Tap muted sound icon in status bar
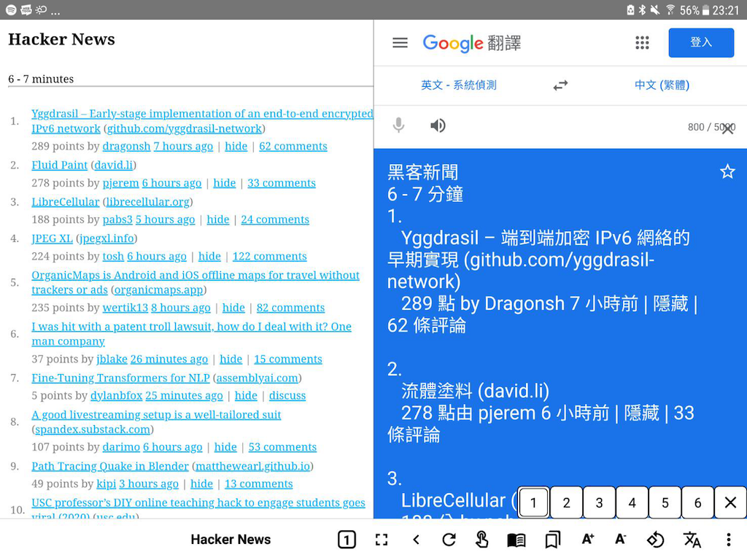The width and height of the screenshot is (747, 560). pyautogui.click(x=656, y=9)
